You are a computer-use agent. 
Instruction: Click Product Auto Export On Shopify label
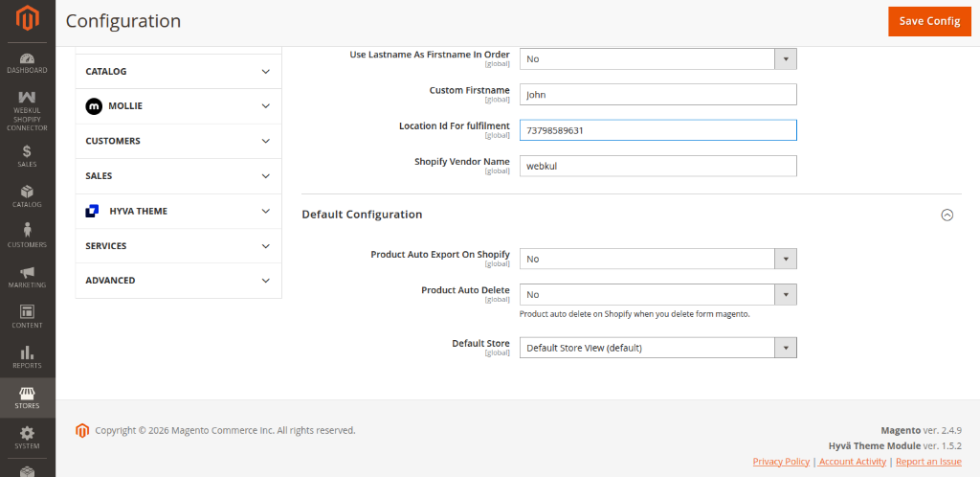(440, 255)
